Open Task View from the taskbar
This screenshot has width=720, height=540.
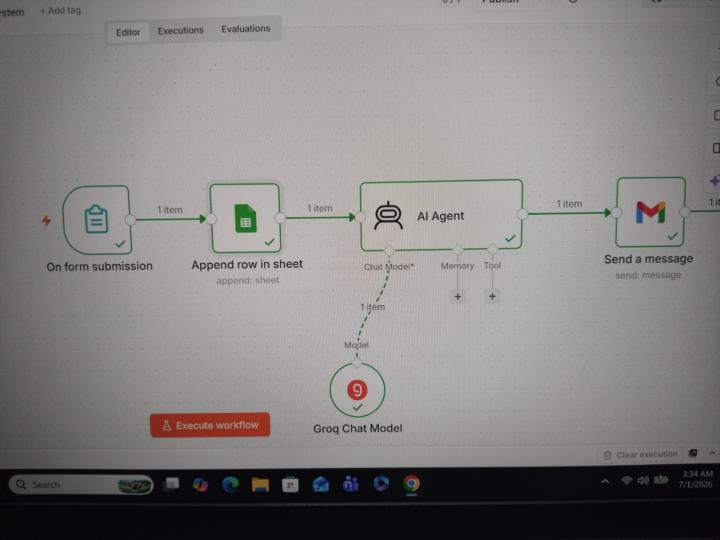(x=171, y=484)
